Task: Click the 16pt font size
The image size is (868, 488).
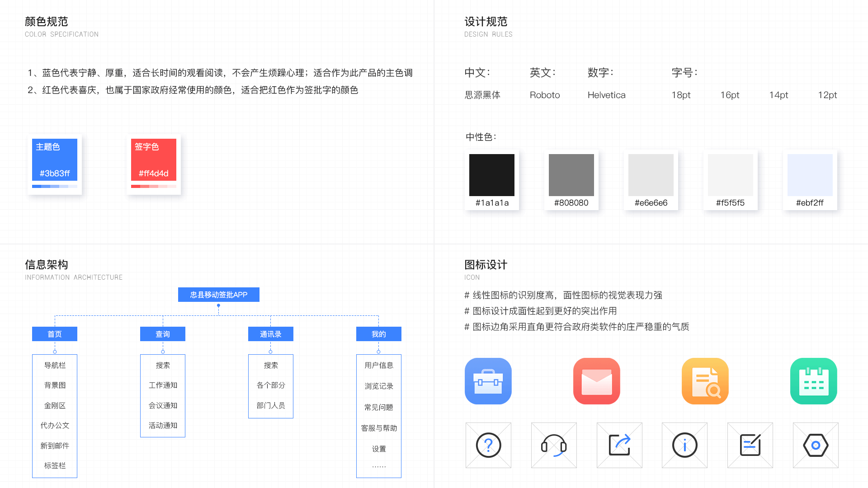Action: point(730,95)
